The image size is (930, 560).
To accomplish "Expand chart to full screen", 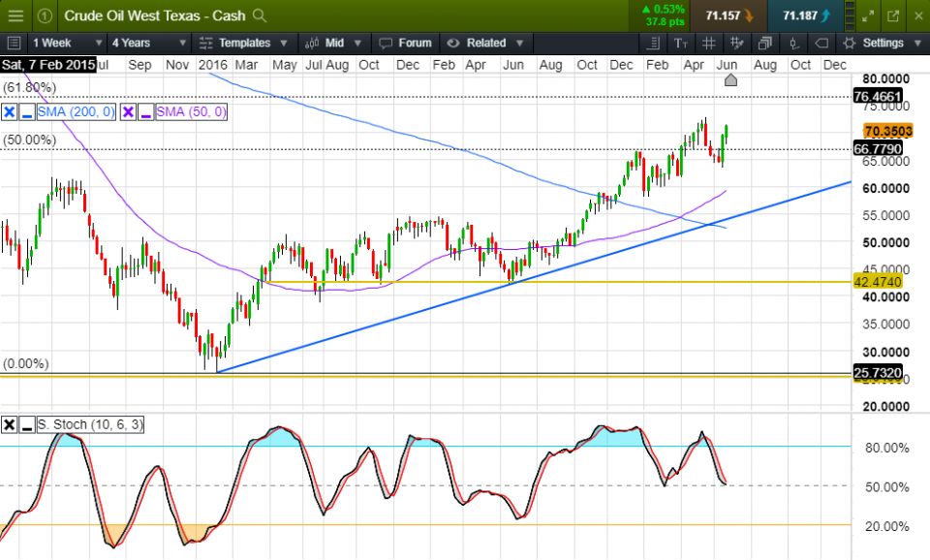I will 868,16.
